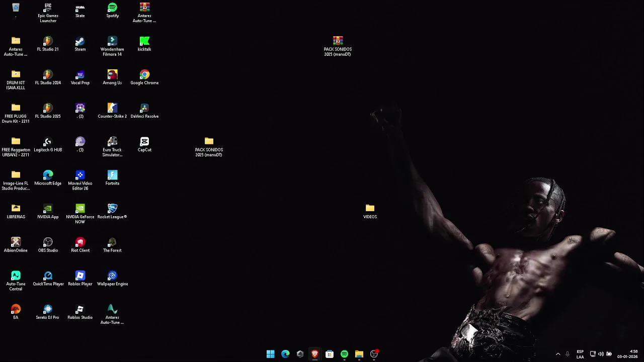644x362 pixels.
Task: Open the Windows Start menu
Action: click(x=271, y=354)
